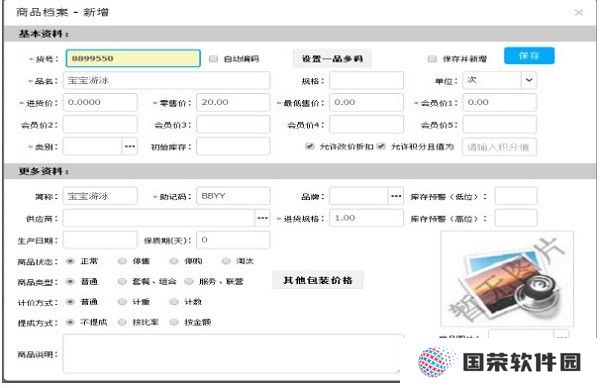Click the 助记码 field showing BBYY
Viewport: 600px width, 388px height.
[x=233, y=196]
